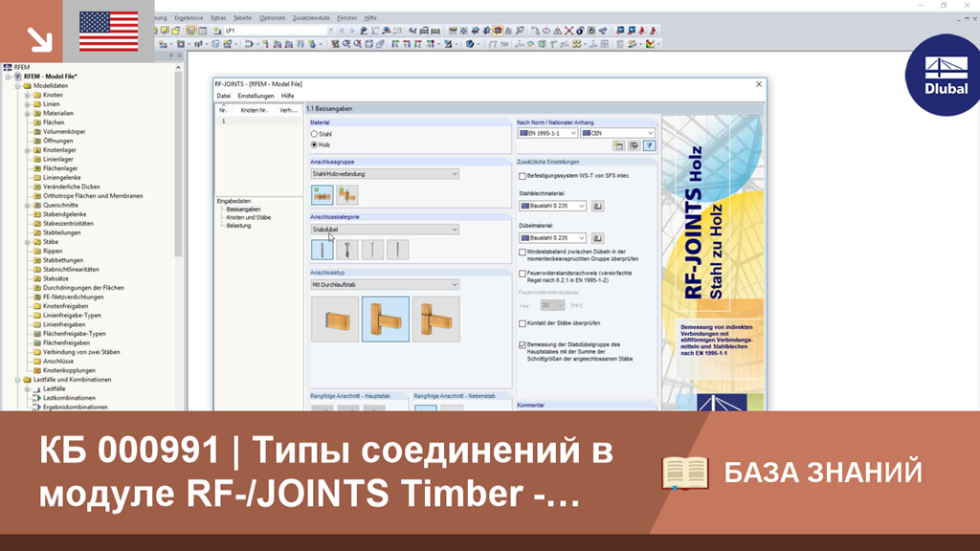Open the Hilfe menu in RF-JOINTS dialog

(x=287, y=97)
